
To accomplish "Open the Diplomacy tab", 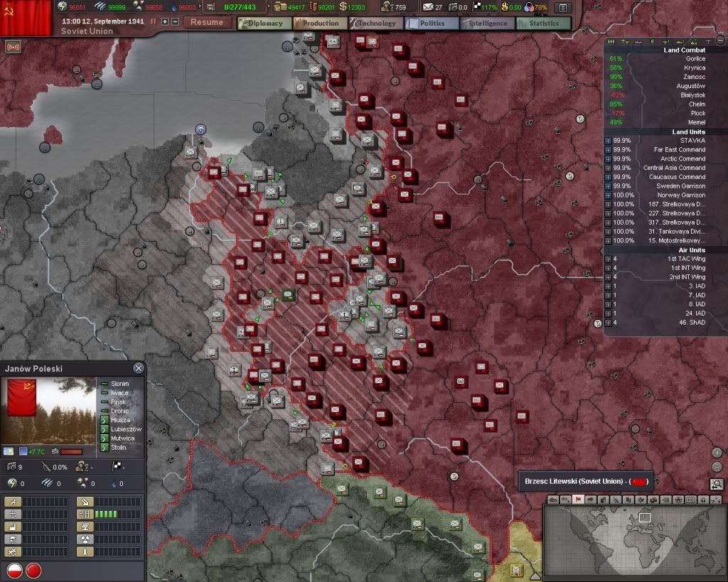I will point(264,23).
